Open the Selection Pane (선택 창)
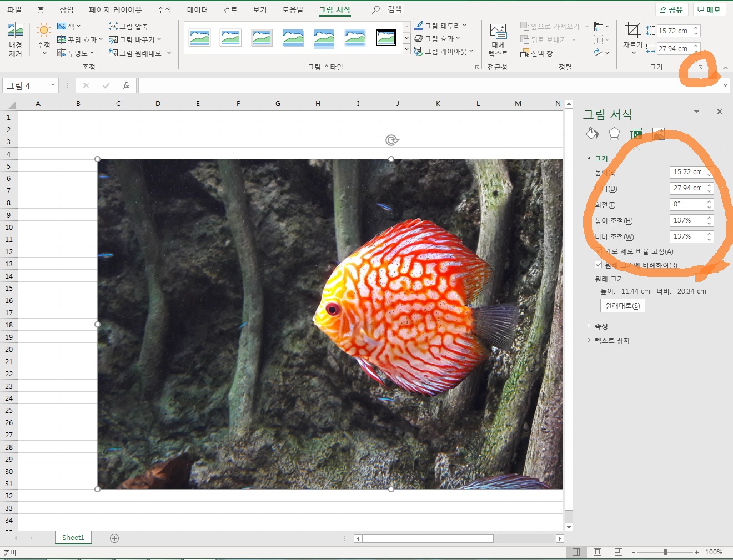The height and width of the screenshot is (560, 733). tap(536, 53)
